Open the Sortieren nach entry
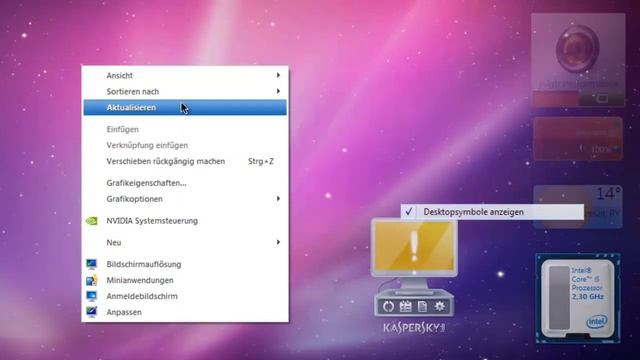Image resolution: width=640 pixels, height=360 pixels. click(185, 91)
